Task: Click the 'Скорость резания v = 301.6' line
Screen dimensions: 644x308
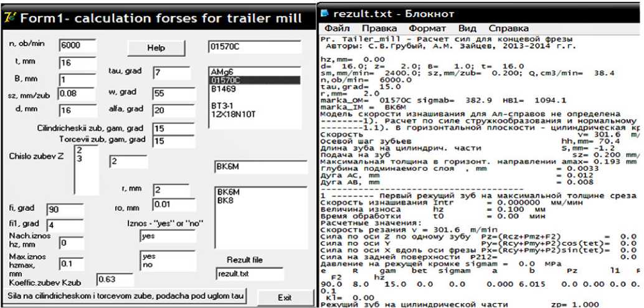Action: [409, 229]
